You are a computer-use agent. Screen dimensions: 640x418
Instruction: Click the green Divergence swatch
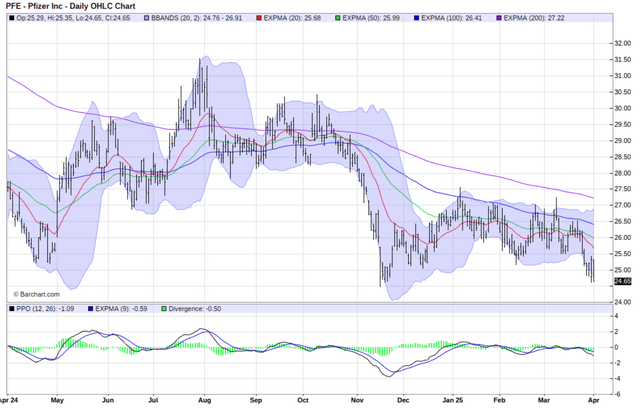pyautogui.click(x=164, y=309)
